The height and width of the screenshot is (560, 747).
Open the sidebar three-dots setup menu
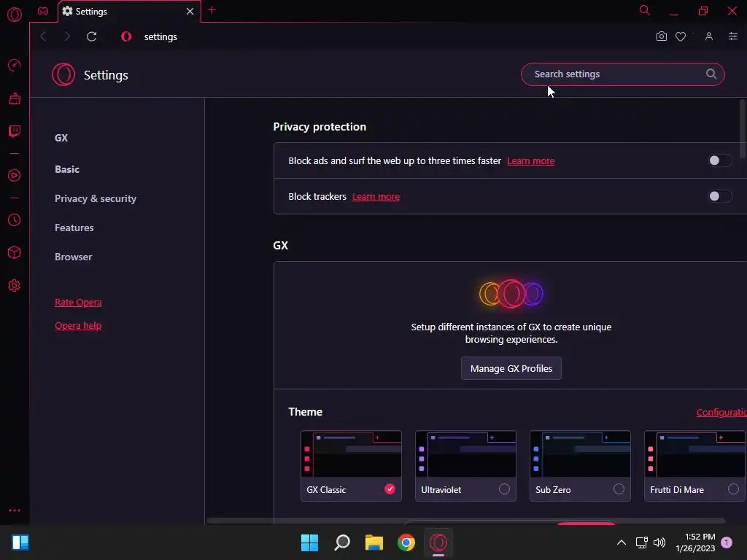[x=15, y=510]
